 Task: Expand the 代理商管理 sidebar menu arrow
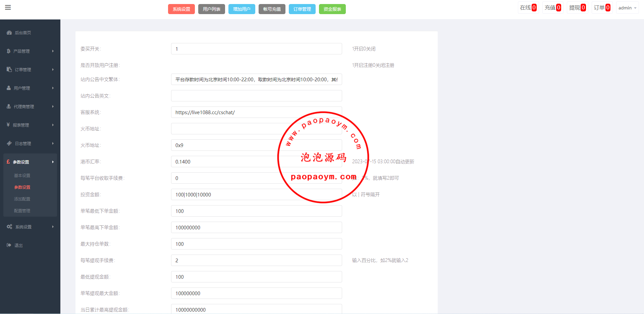click(x=53, y=106)
